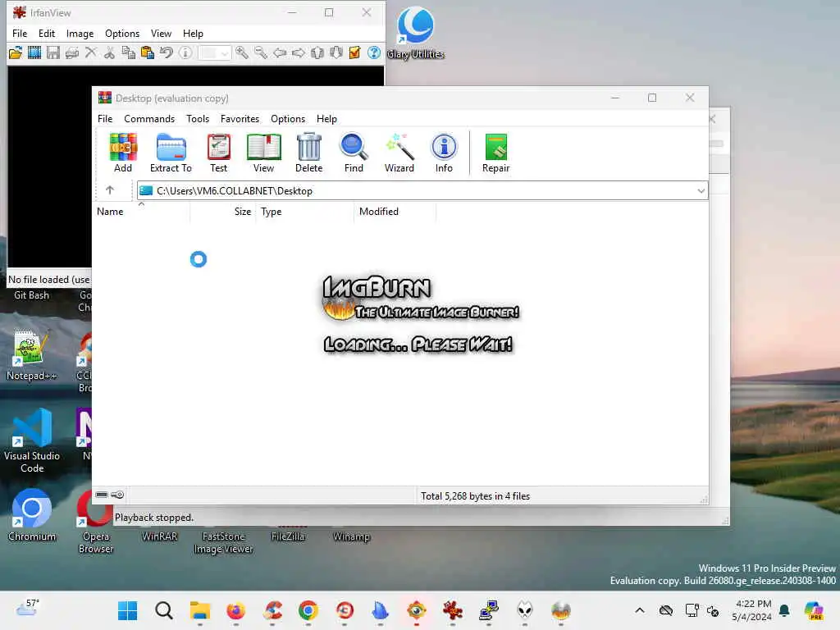Open the IrfanView View menu

[161, 33]
